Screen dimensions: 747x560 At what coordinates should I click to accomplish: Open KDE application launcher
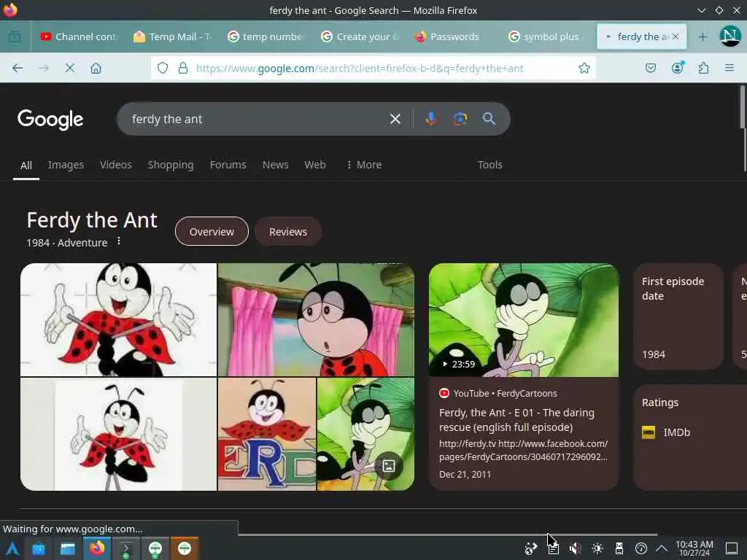pos(12,548)
